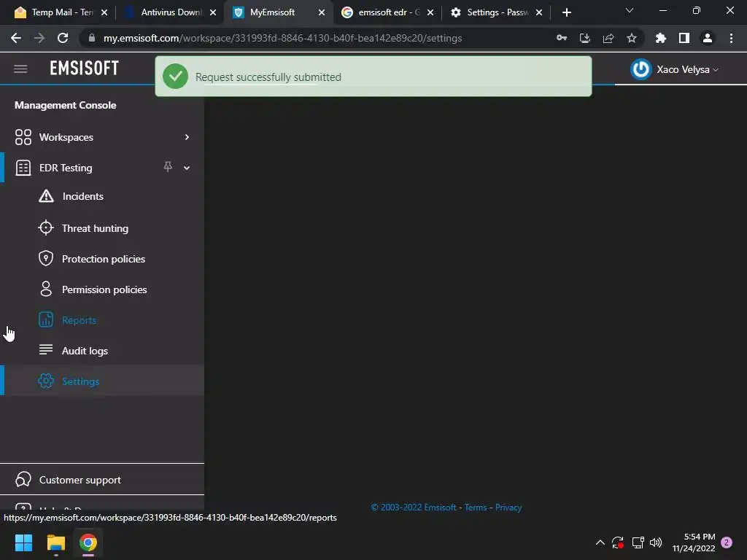Dismiss the Request successfully submitted notification
Screen dimensions: 747x560
pos(373,76)
